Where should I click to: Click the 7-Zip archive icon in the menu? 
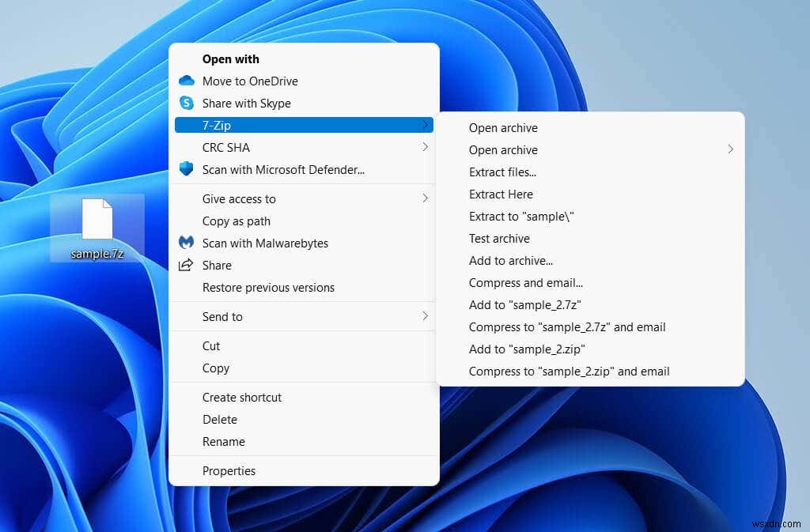tap(187, 125)
